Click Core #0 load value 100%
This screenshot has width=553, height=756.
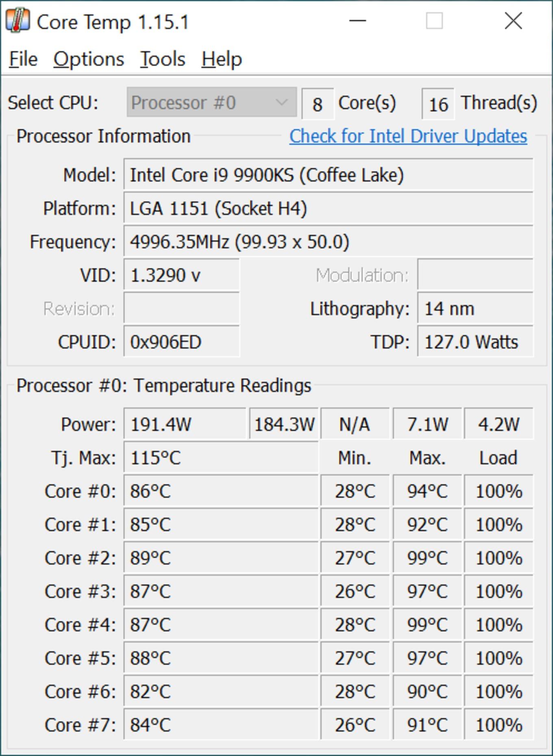(499, 491)
